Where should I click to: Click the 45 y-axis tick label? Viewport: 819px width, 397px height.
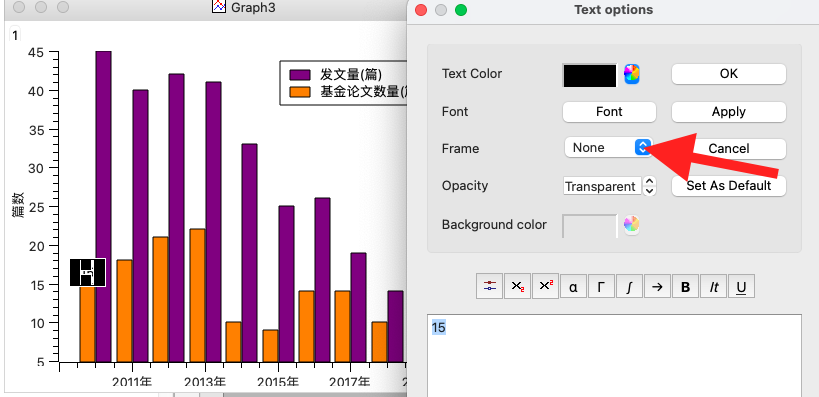36,52
